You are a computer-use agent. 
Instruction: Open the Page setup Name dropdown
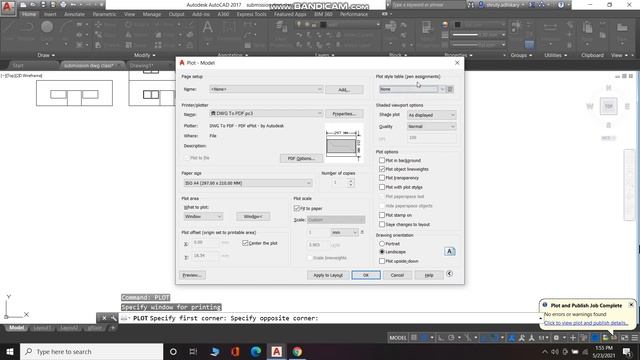[x=266, y=89]
